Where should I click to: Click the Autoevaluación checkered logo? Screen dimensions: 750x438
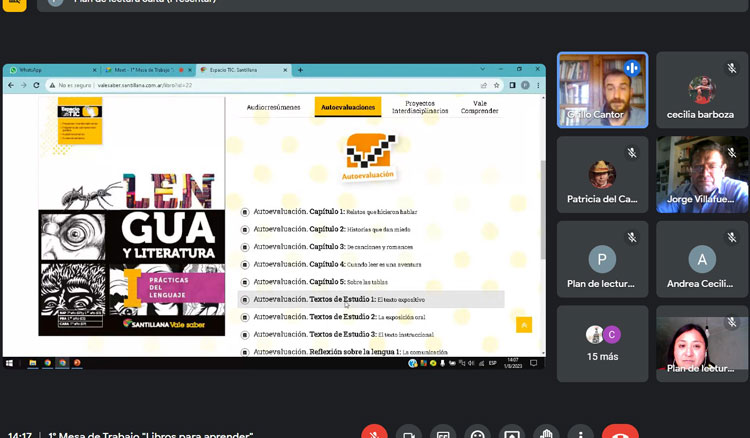tap(368, 157)
